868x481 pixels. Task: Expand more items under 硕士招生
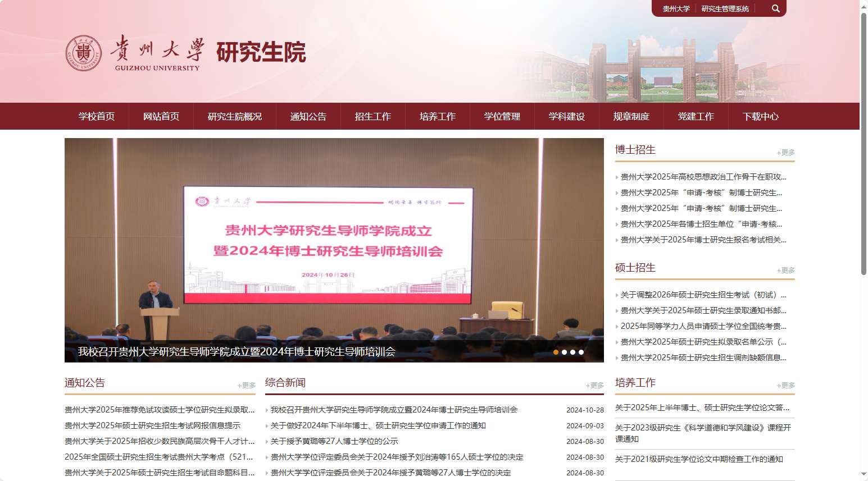click(x=785, y=270)
